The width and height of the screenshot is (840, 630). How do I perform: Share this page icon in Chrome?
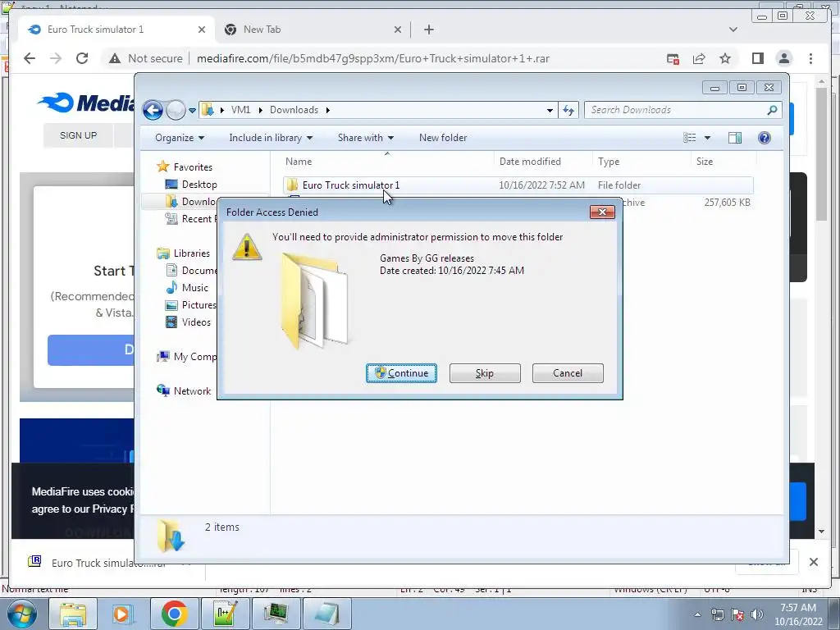699,58
